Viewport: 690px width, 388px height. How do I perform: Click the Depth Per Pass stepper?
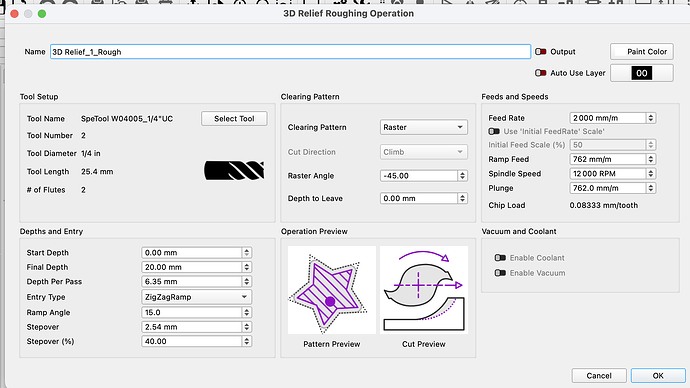pos(246,282)
